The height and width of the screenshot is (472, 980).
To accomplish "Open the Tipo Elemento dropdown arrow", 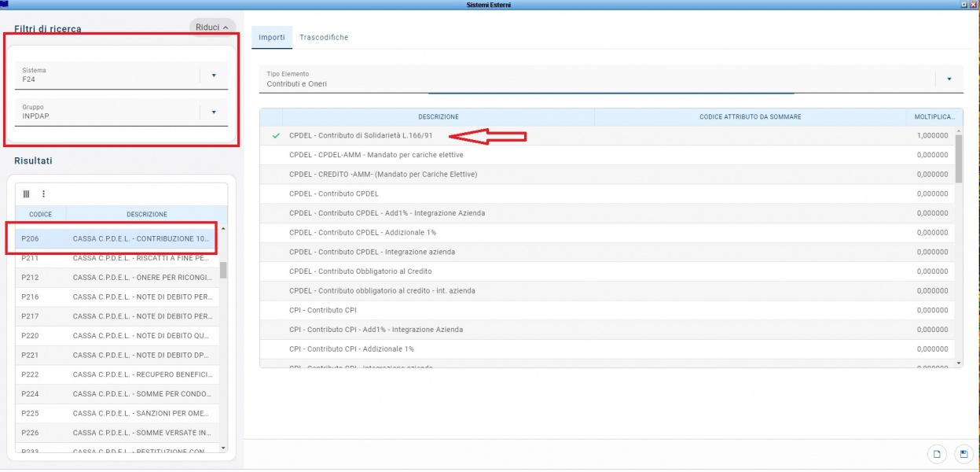I will tap(949, 79).
